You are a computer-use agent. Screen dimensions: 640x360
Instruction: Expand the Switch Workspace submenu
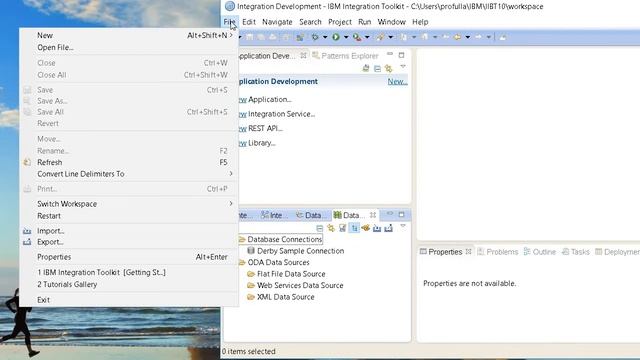[x=129, y=204]
